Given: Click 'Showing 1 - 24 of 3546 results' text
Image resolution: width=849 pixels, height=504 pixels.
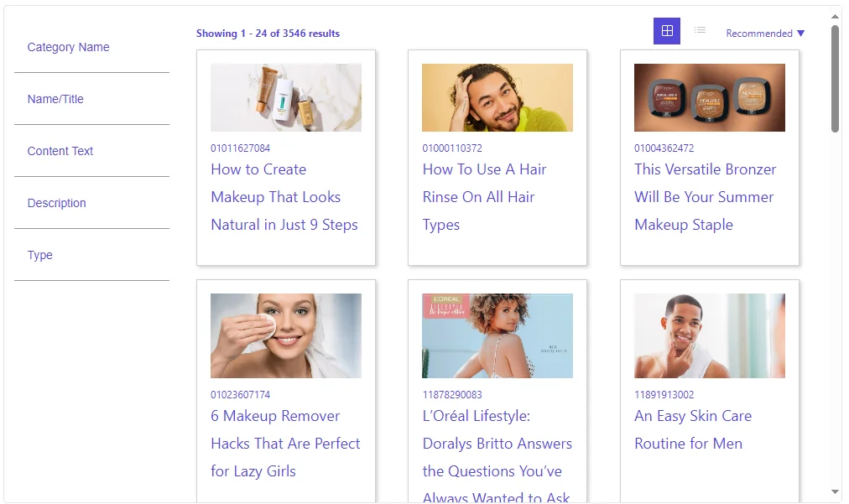Looking at the screenshot, I should coord(268,34).
